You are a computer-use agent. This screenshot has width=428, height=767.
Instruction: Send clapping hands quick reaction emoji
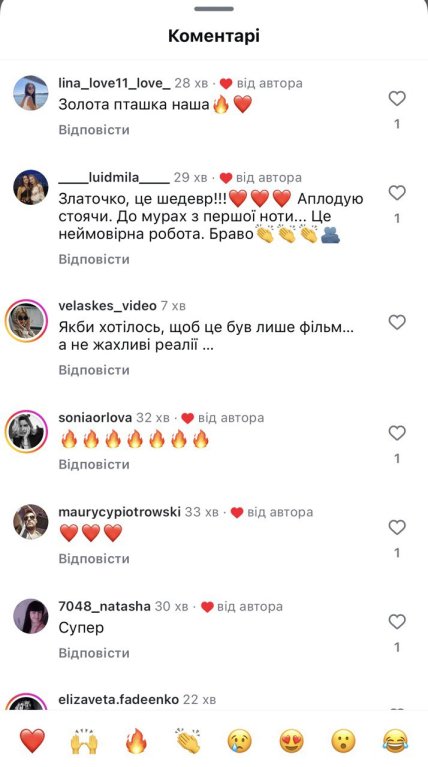pyautogui.click(x=188, y=741)
